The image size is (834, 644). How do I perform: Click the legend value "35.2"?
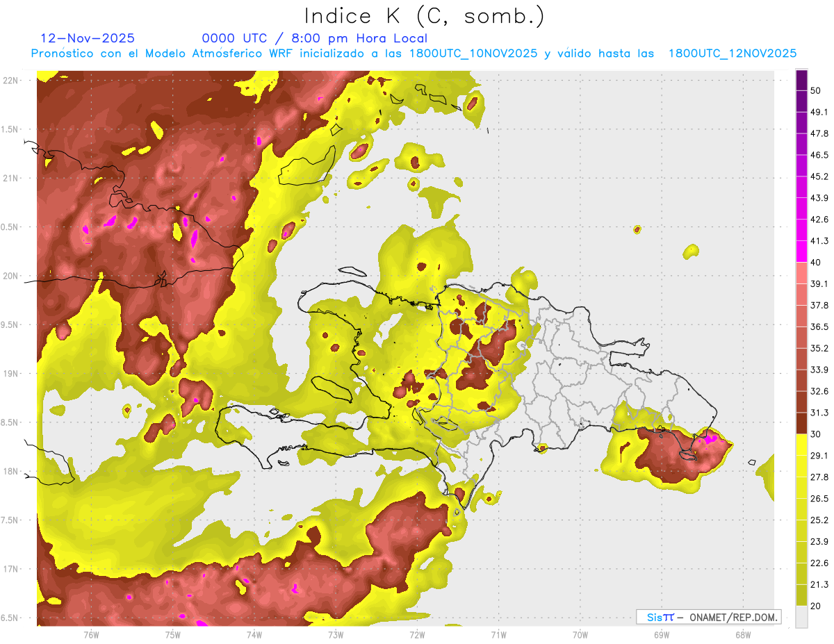pyautogui.click(x=820, y=348)
